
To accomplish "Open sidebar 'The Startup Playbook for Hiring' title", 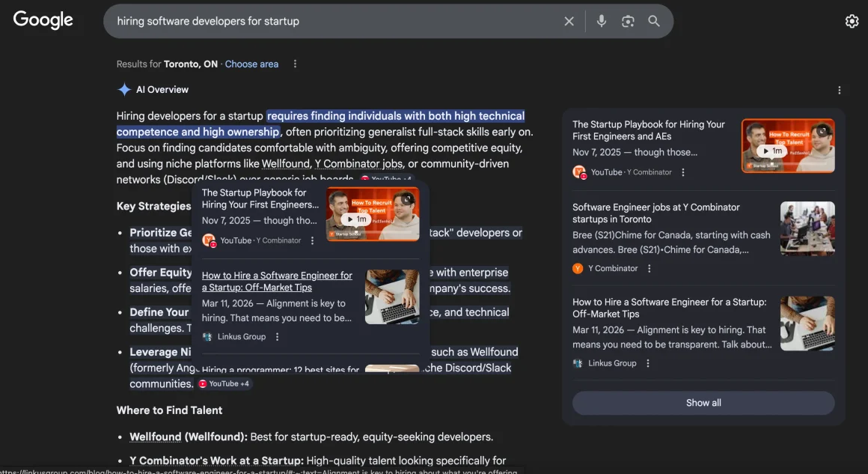I will point(648,130).
